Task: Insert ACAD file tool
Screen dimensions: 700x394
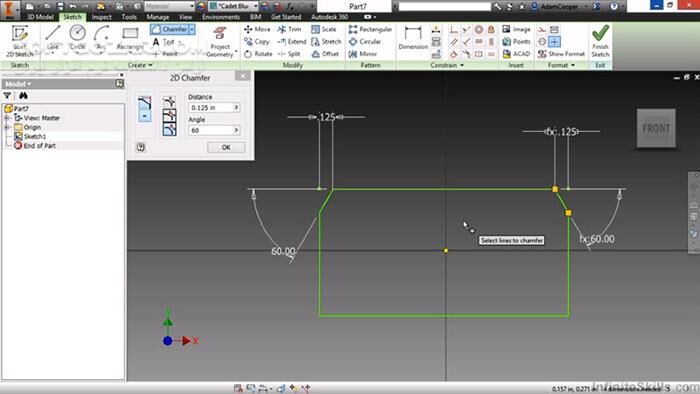Action: (x=516, y=54)
